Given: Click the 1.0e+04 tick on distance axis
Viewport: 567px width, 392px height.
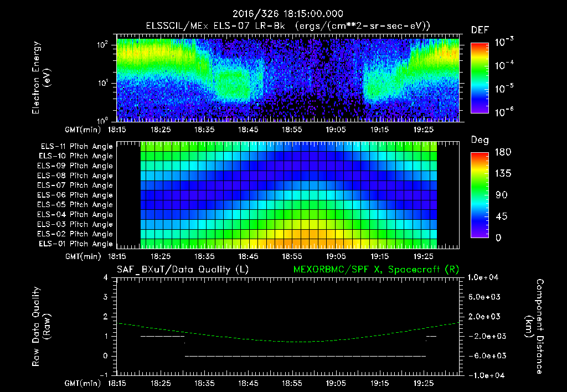Looking at the screenshot, I should 483,277.
